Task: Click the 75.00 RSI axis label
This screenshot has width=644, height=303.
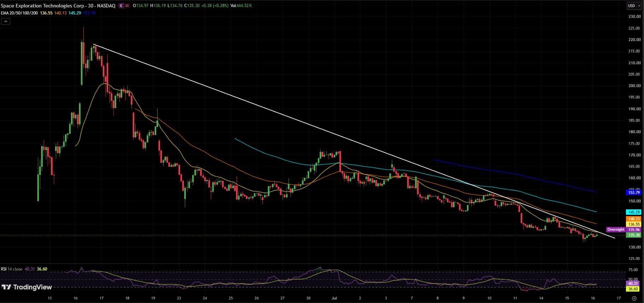Action: pos(633,270)
